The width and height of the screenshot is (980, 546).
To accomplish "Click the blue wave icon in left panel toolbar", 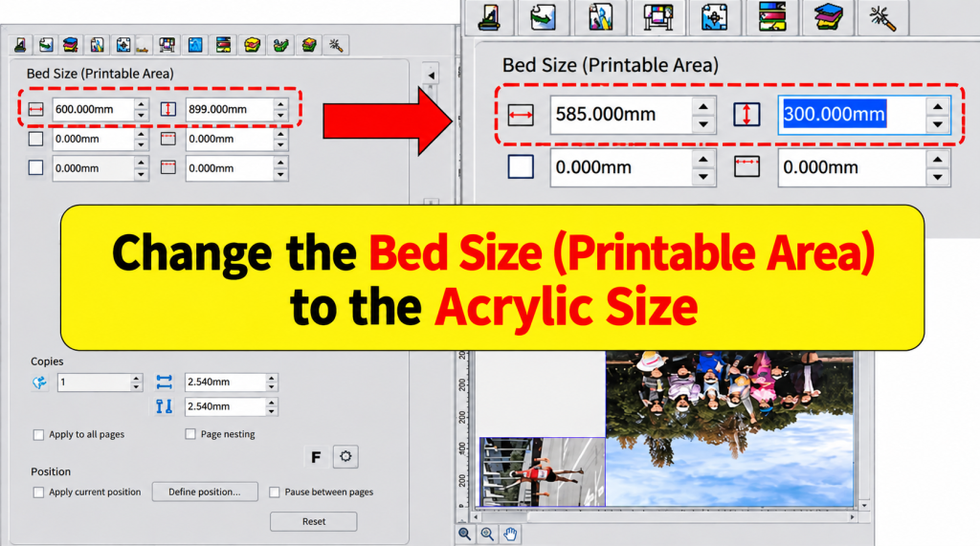I will pyautogui.click(x=195, y=45).
